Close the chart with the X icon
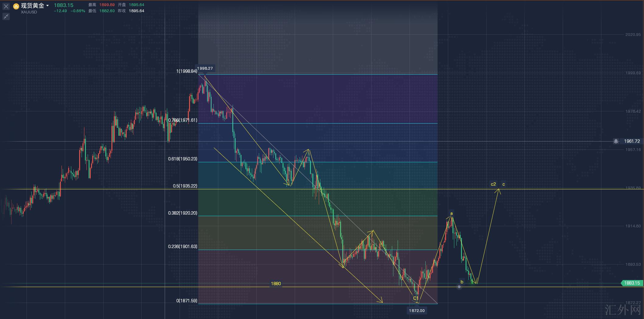 click(x=6, y=6)
